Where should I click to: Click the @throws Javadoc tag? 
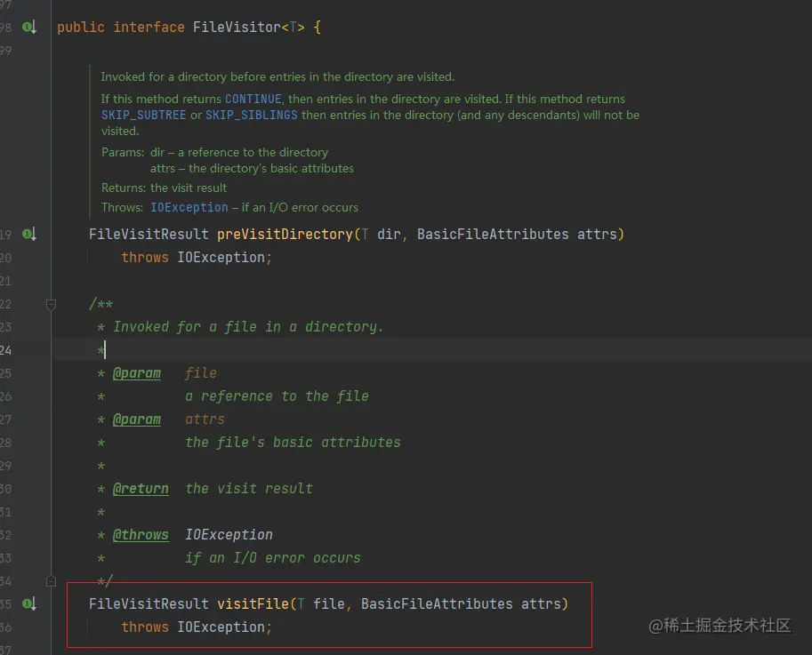[x=141, y=534]
